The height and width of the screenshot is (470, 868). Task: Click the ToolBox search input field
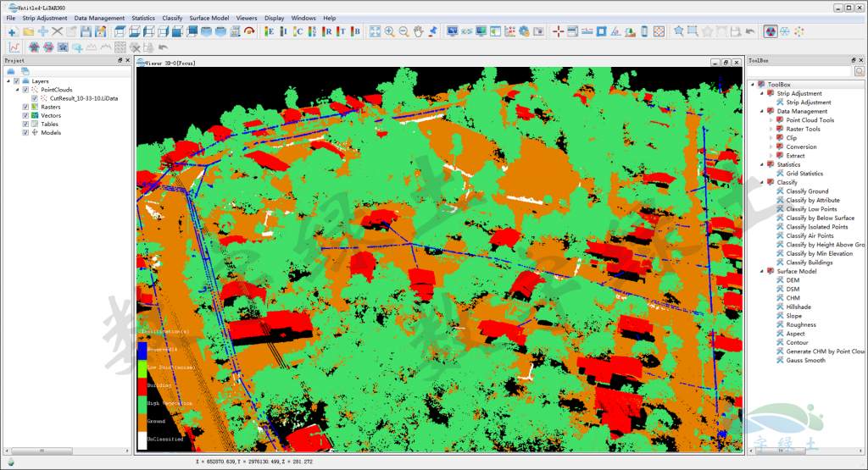coord(798,71)
